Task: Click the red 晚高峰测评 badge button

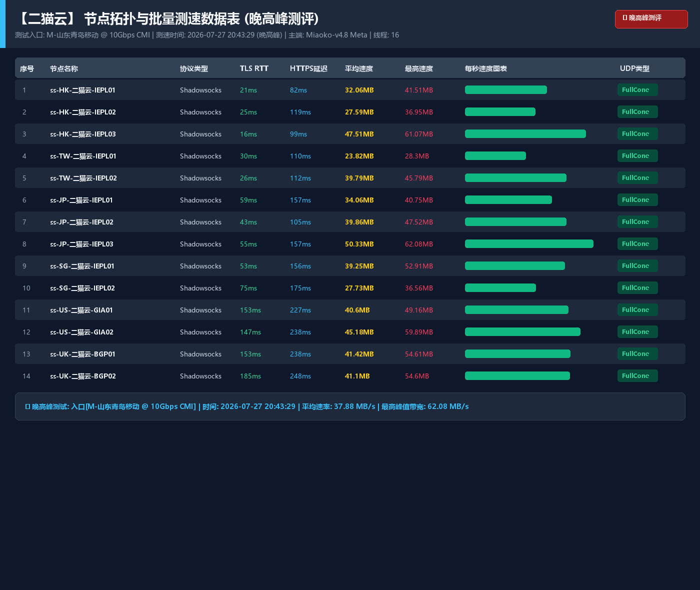Action: (651, 19)
